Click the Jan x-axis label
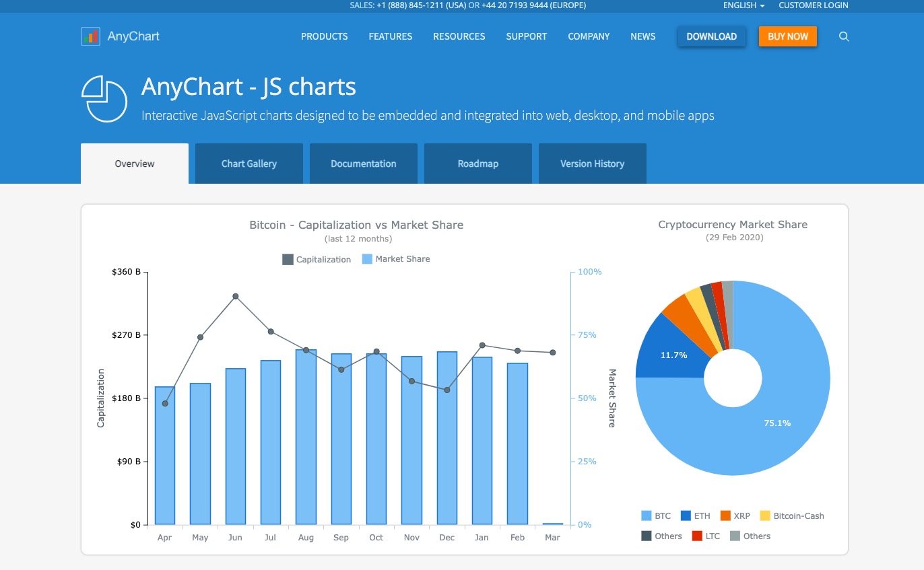 pos(482,538)
